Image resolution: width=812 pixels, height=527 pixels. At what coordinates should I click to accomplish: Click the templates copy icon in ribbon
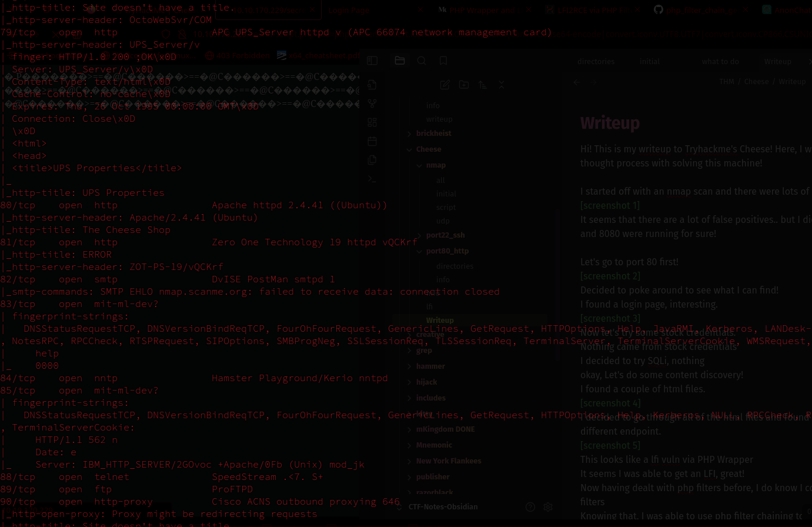pyautogui.click(x=372, y=160)
